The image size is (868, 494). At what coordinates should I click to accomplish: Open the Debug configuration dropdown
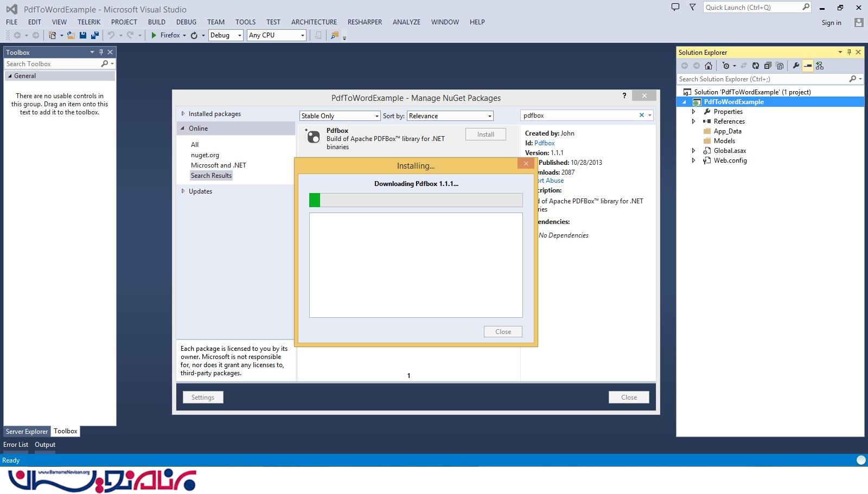226,35
